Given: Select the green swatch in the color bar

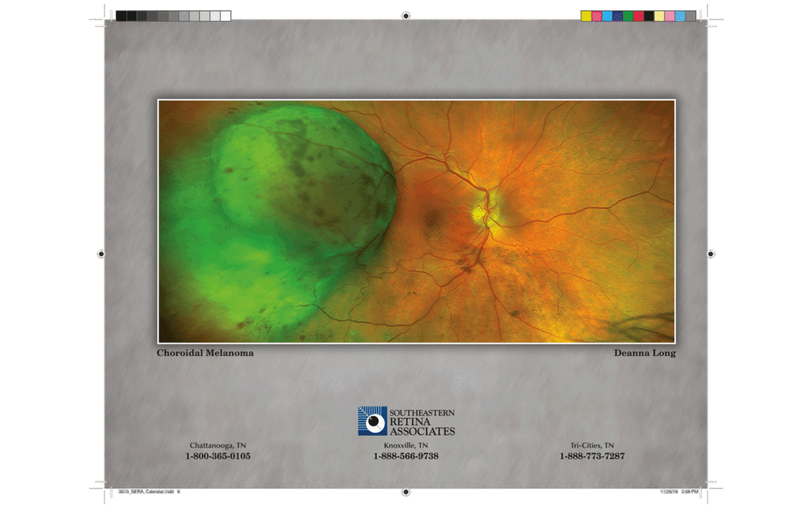Looking at the screenshot, I should 628,16.
